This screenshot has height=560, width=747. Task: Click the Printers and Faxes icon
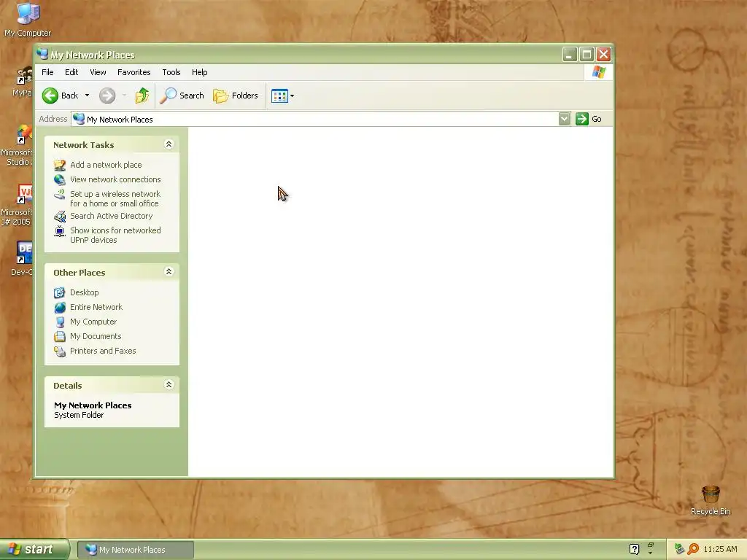click(x=60, y=351)
